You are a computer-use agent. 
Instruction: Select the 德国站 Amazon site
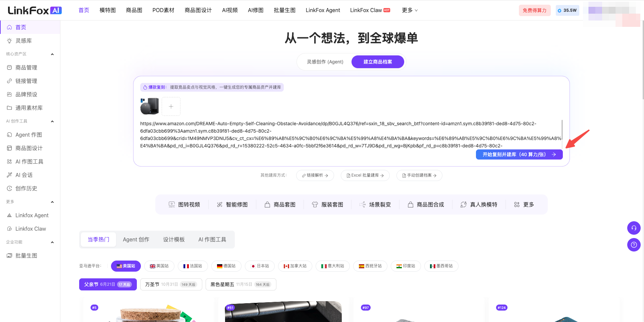coord(226,266)
